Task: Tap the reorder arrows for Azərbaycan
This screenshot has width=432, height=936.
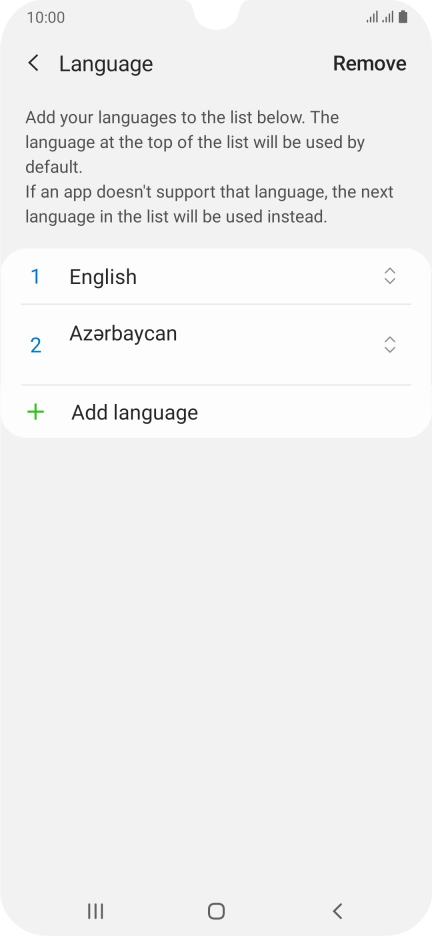Action: tap(390, 344)
